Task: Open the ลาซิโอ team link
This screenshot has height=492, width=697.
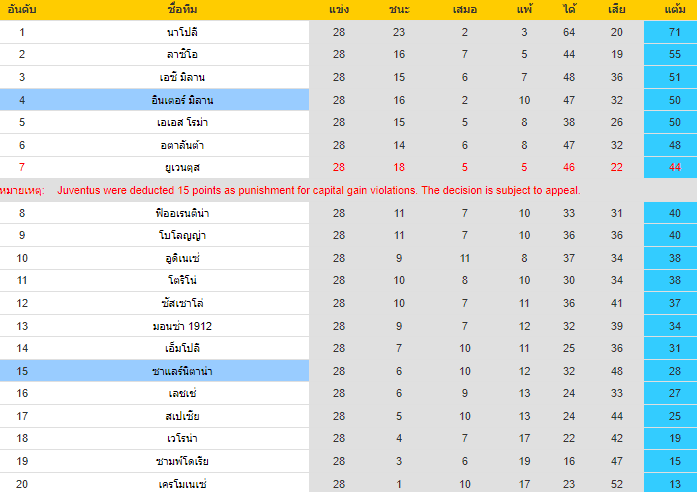Action: (x=182, y=54)
